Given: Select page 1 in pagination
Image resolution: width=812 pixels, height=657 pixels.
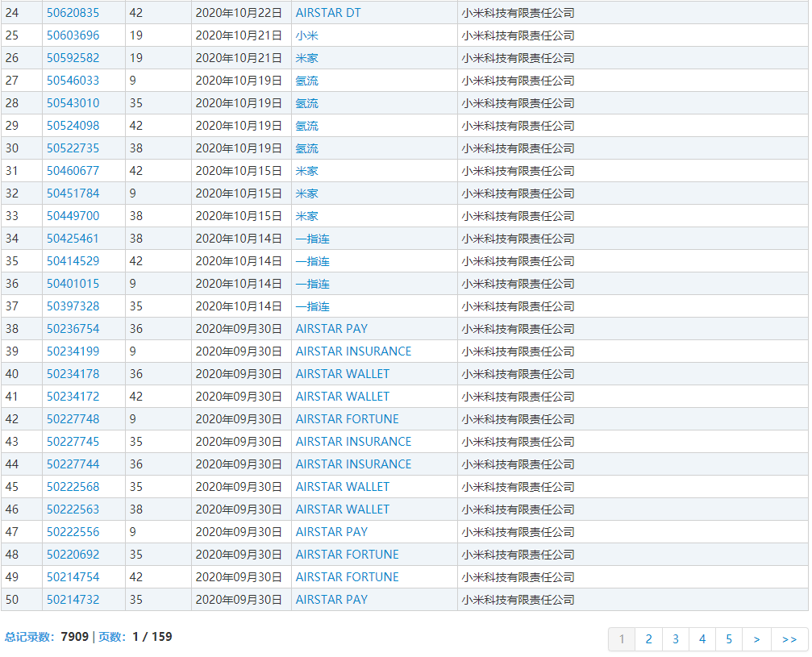Looking at the screenshot, I should tap(622, 639).
